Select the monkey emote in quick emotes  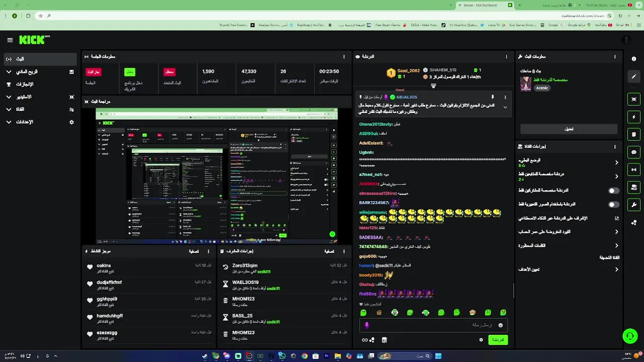(x=472, y=313)
